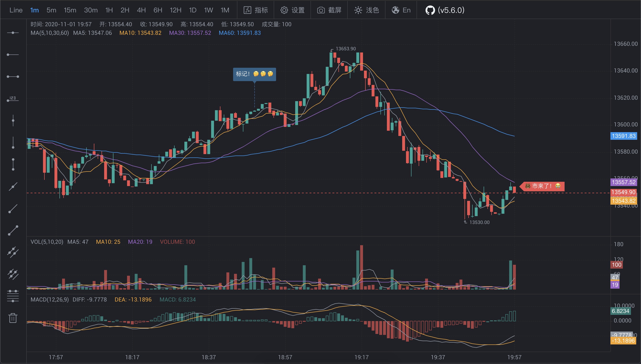The height and width of the screenshot is (364, 641).
Task: Click the 截屏 screenshot button
Action: pos(329,10)
